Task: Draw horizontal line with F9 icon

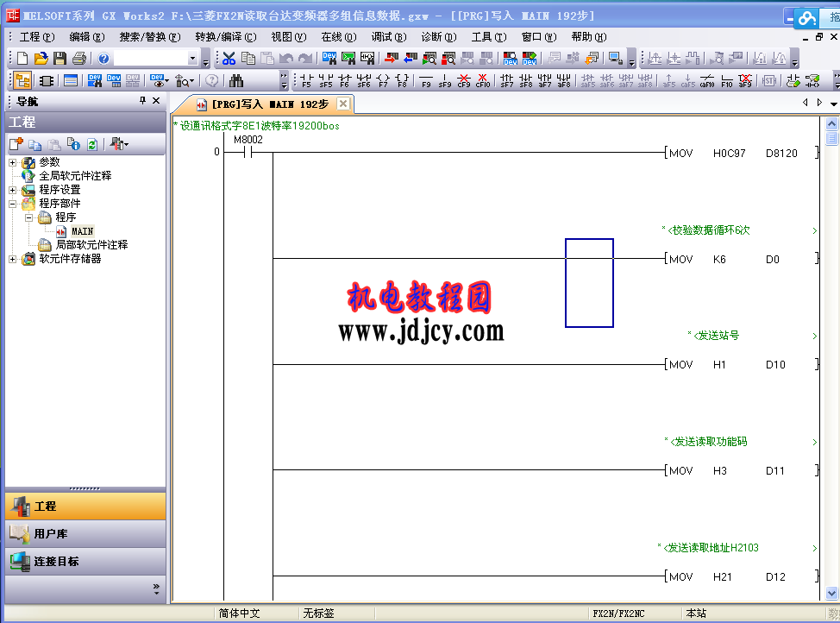Action: click(x=426, y=81)
